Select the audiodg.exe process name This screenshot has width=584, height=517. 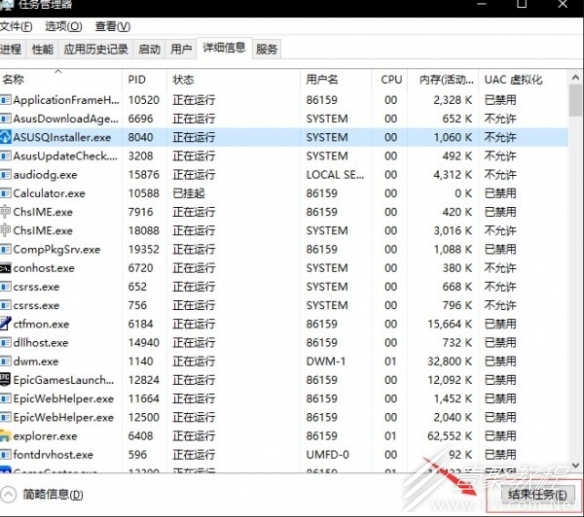click(x=45, y=175)
